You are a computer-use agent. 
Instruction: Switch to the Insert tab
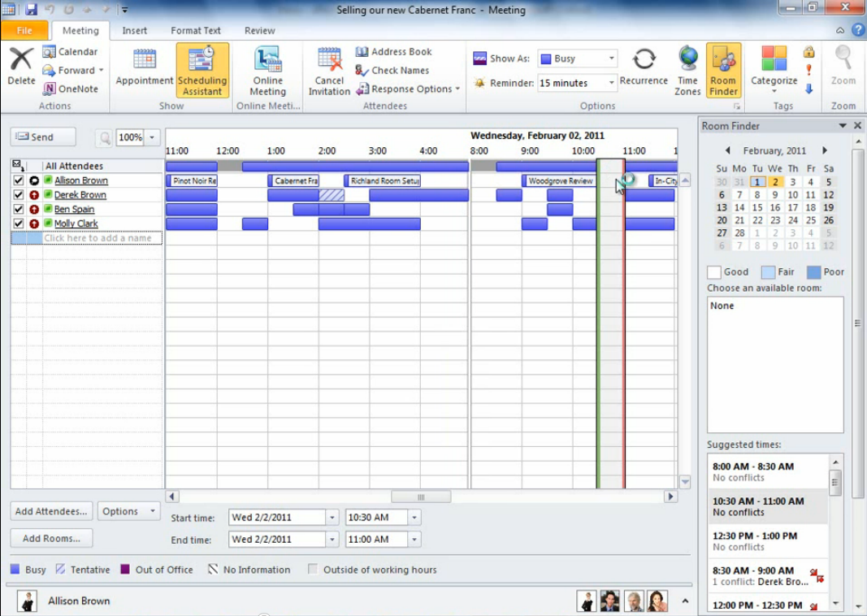(x=134, y=30)
